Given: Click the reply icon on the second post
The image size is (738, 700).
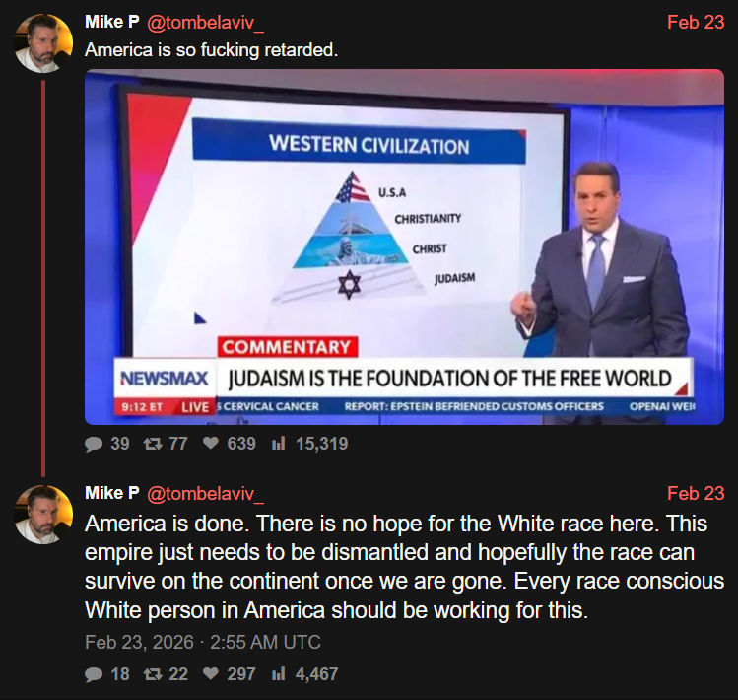Looking at the screenshot, I should point(94,674).
